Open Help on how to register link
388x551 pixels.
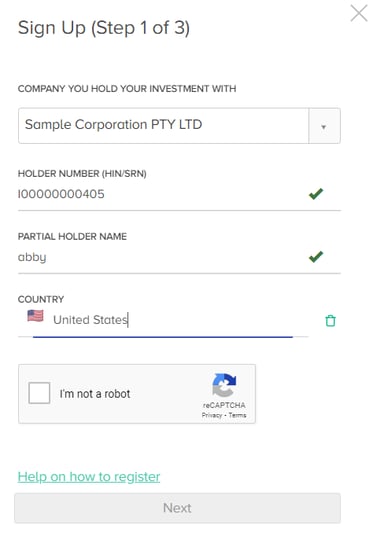[89, 477]
